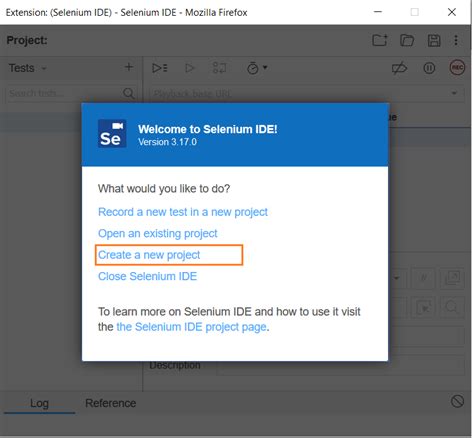Expand the Tests dropdown
Image resolution: width=474 pixels, height=438 pixels.
[44, 69]
